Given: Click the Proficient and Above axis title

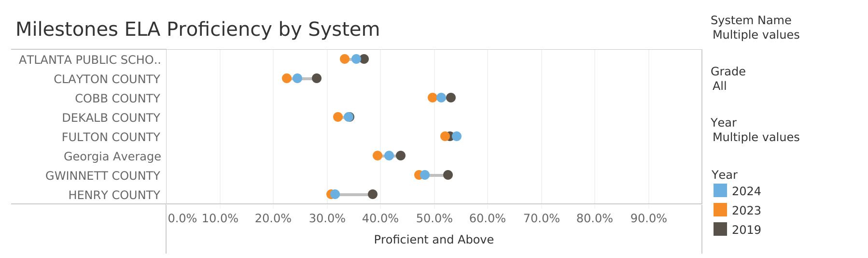Looking at the screenshot, I should [434, 240].
